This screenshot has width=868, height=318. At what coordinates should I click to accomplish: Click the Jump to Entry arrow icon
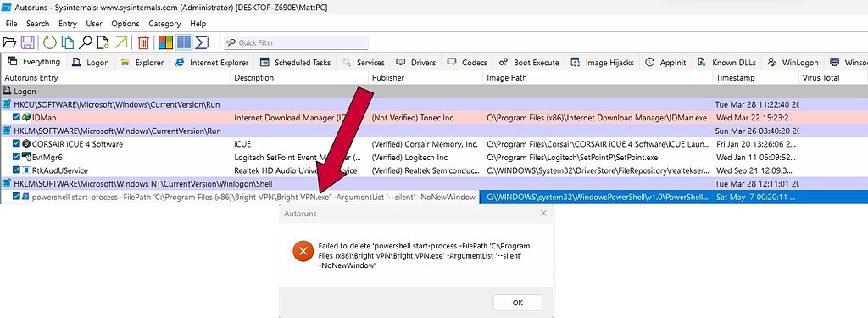(120, 42)
